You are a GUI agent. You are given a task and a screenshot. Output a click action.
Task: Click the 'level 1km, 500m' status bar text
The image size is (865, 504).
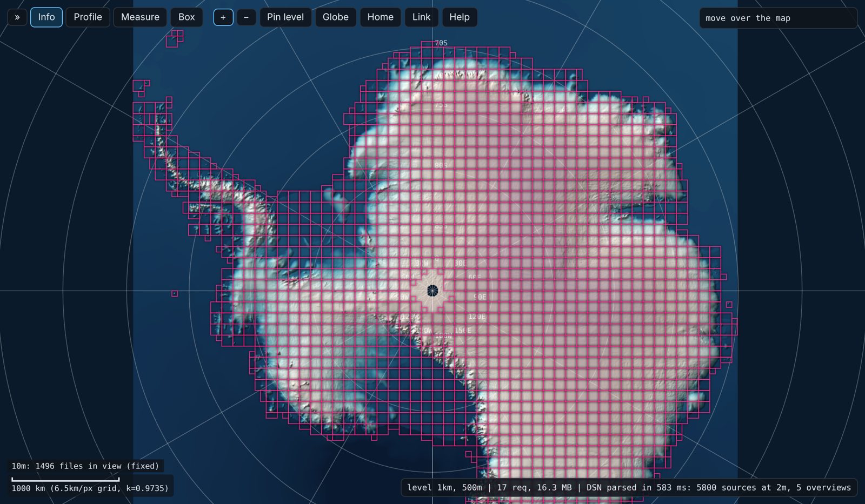[x=444, y=487]
